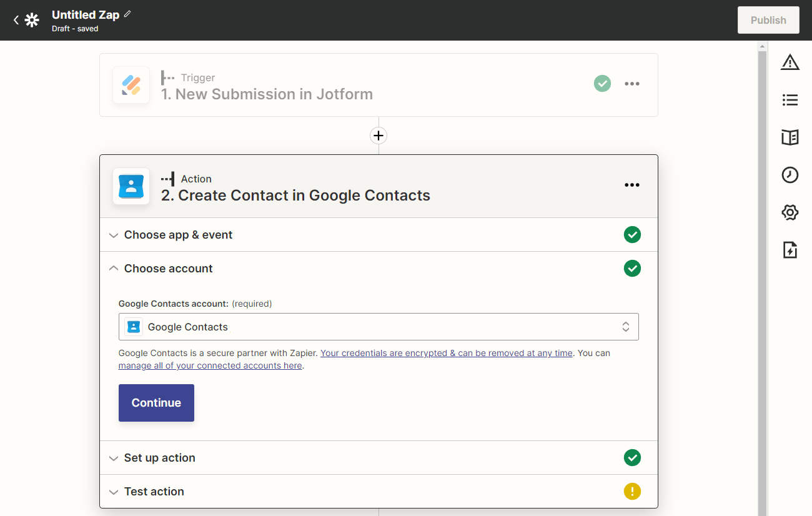812x516 pixels.
Task: Click the Zapier home logo icon
Action: click(32, 20)
